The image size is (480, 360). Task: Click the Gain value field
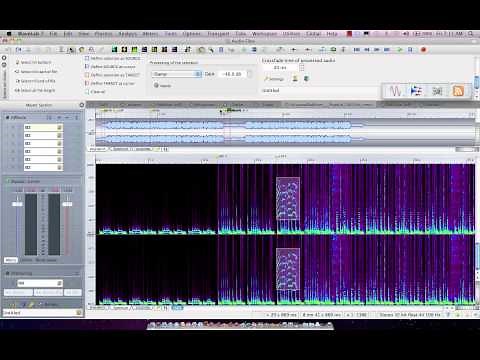[x=233, y=74]
